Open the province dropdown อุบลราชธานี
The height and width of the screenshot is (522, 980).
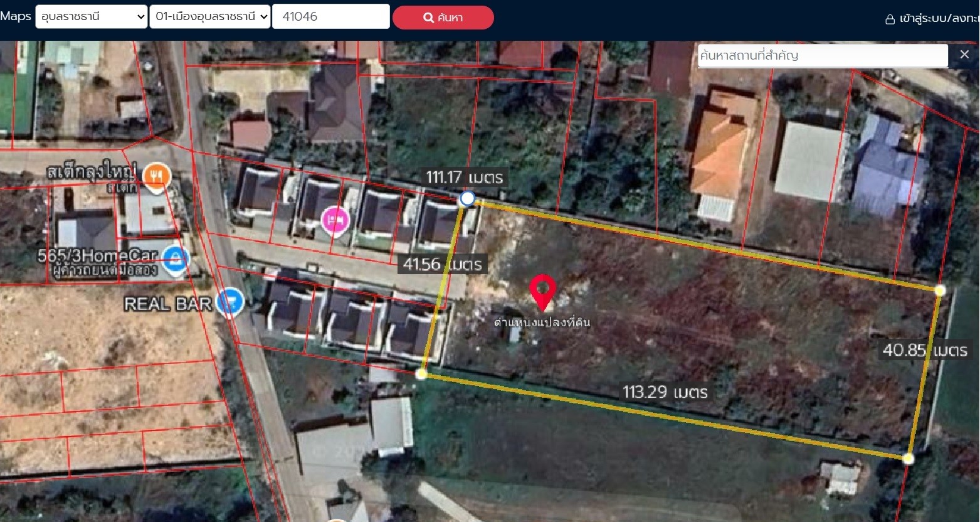click(92, 17)
